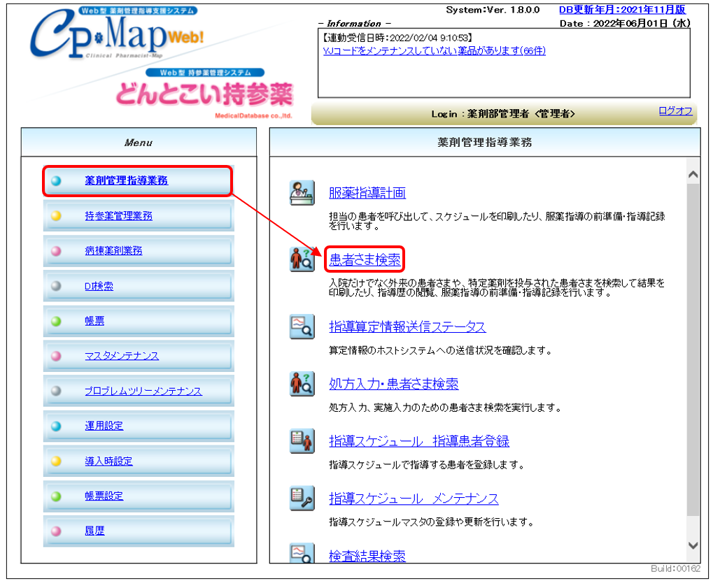
Task: Open the DI検索 menu entry
Action: click(x=99, y=286)
